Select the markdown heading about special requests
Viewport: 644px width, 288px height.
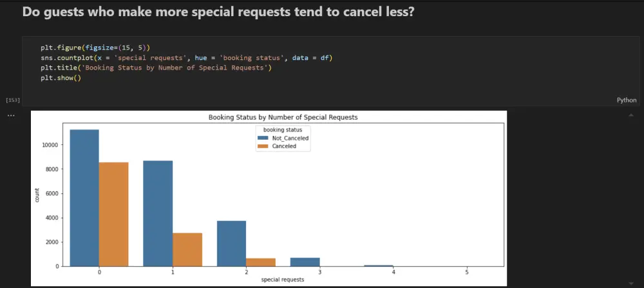tap(218, 12)
